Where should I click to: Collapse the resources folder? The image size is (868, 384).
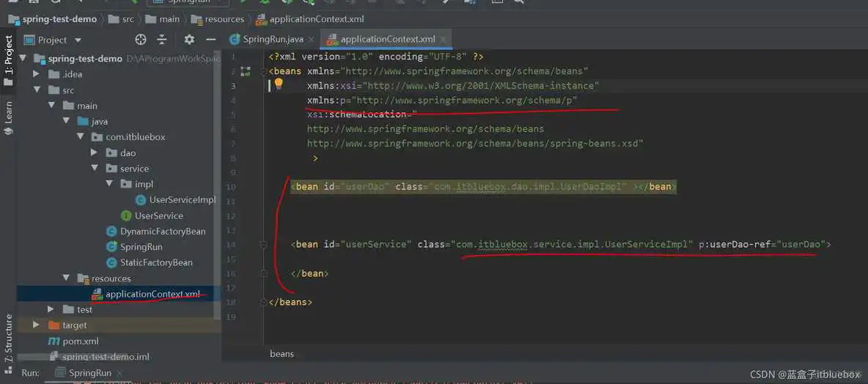tap(67, 278)
